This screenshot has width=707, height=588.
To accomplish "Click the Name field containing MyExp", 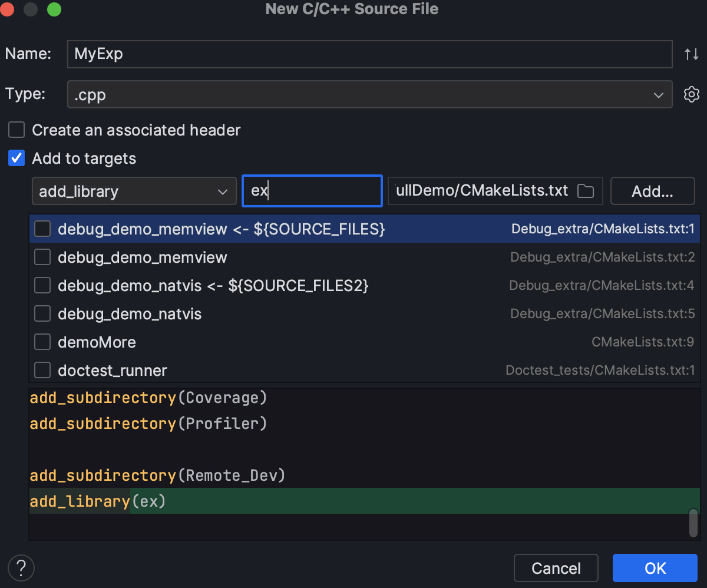I will [x=369, y=54].
